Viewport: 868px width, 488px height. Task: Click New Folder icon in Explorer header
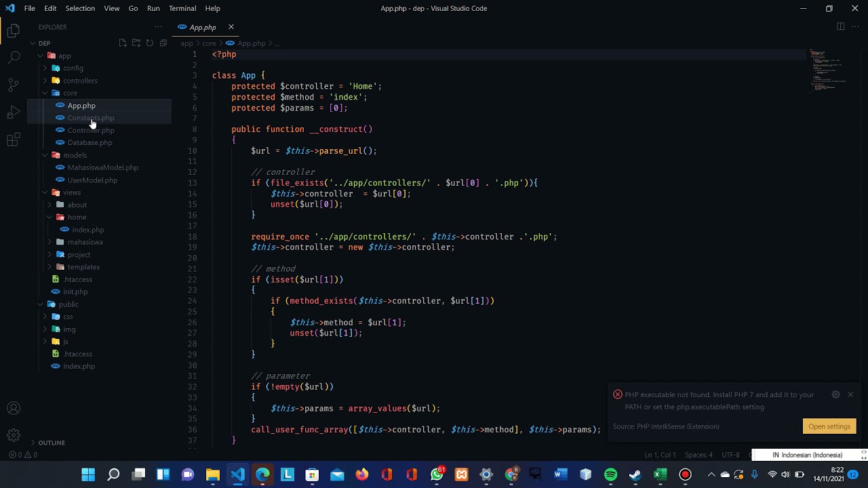(136, 43)
